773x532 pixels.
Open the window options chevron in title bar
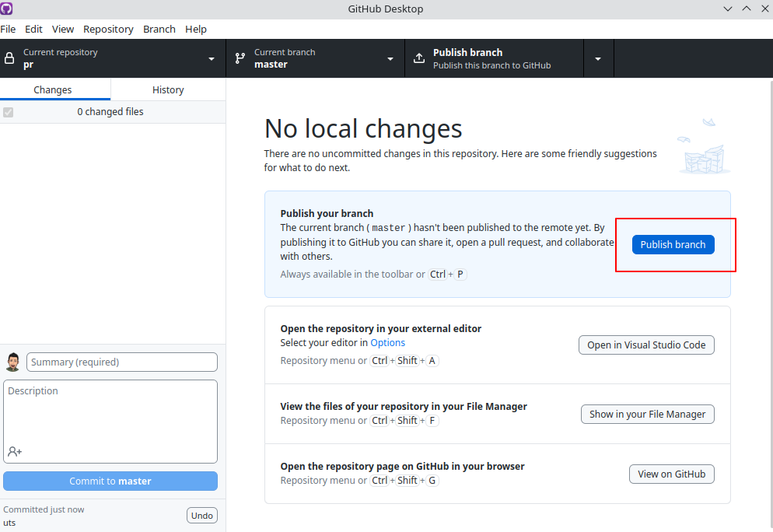tap(728, 9)
